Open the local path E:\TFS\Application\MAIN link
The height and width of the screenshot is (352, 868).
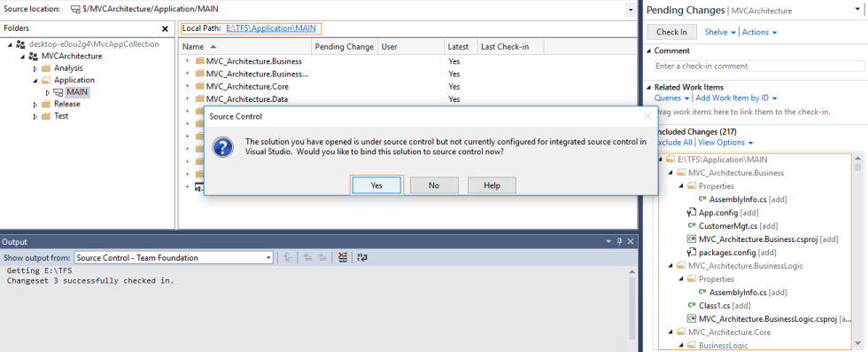pos(272,28)
